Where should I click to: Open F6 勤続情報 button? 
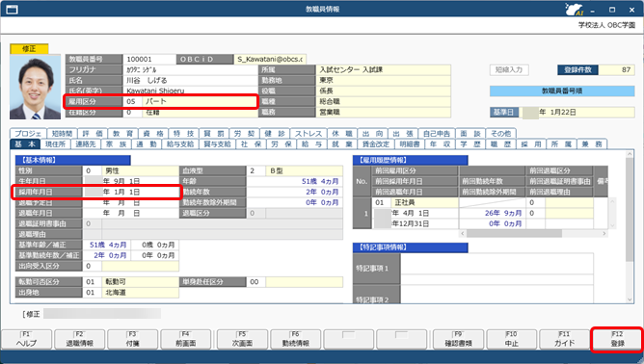point(295,339)
